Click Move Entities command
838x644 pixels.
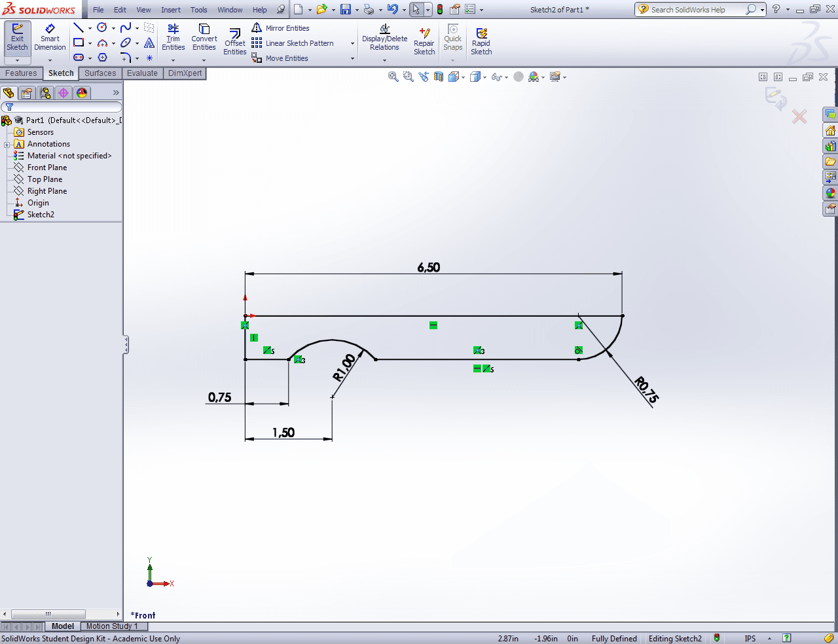pyautogui.click(x=280, y=58)
